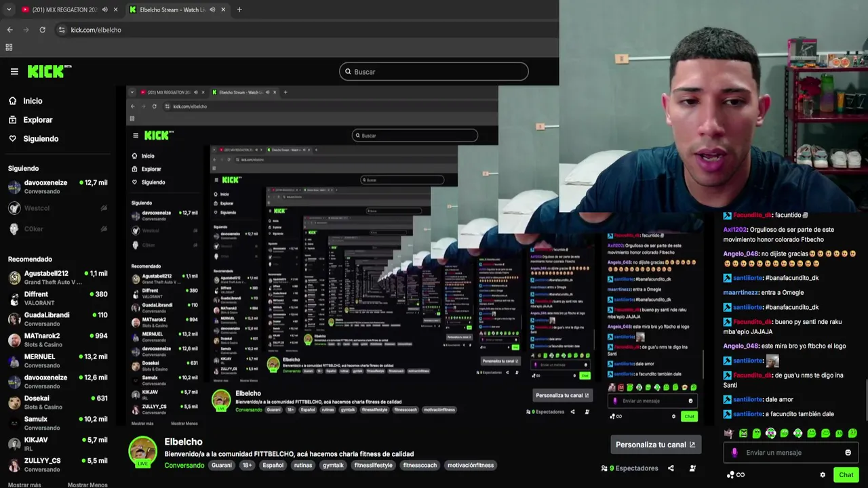Image resolution: width=868 pixels, height=488 pixels.
Task: Open recommended channel Agustabell212
Action: [x=58, y=277]
